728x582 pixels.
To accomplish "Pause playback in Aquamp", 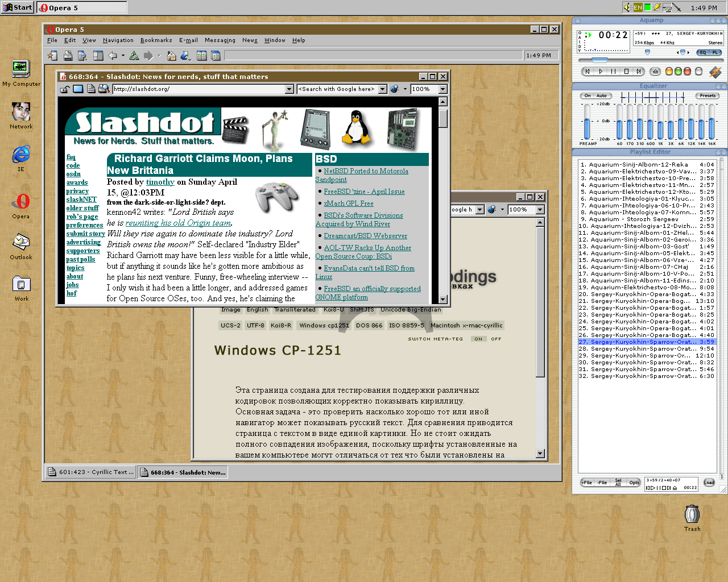I will pos(613,72).
